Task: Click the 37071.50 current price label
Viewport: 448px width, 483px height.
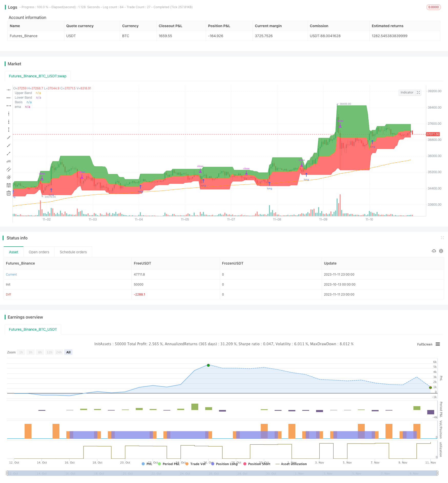Action: (x=433, y=134)
